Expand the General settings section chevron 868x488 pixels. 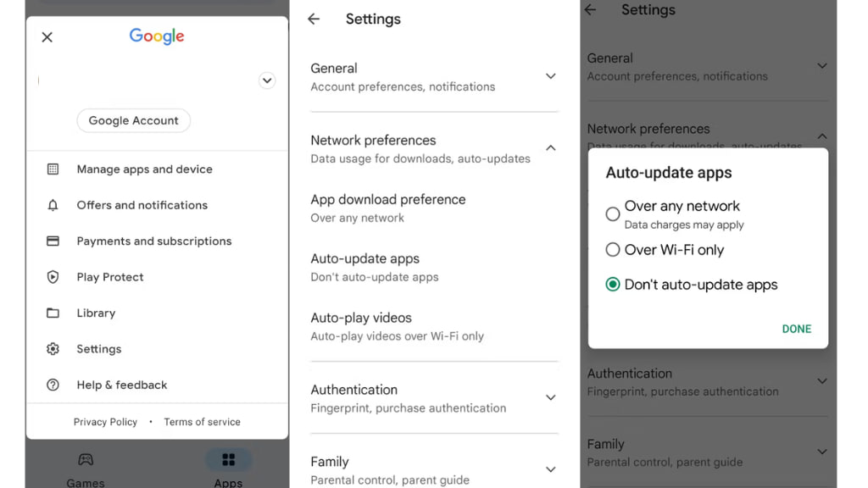pos(550,76)
